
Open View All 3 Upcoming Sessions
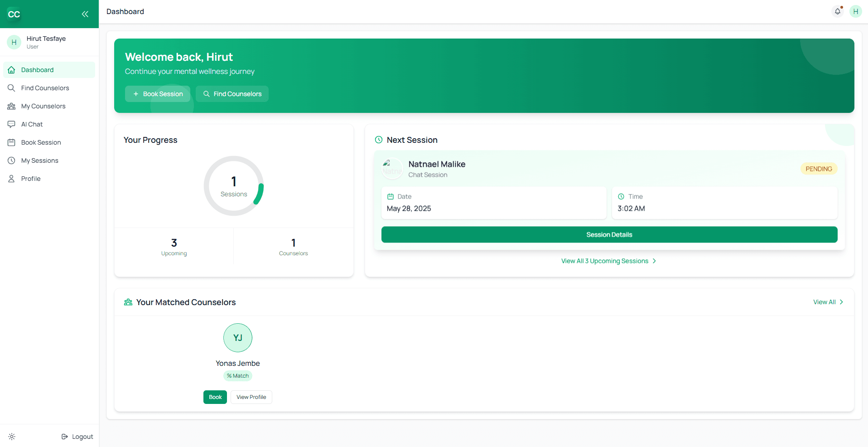click(608, 261)
